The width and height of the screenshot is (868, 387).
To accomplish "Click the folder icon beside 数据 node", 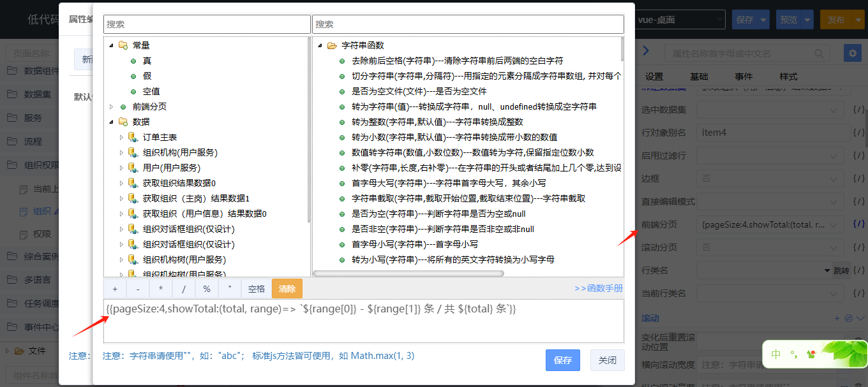I will tap(123, 122).
